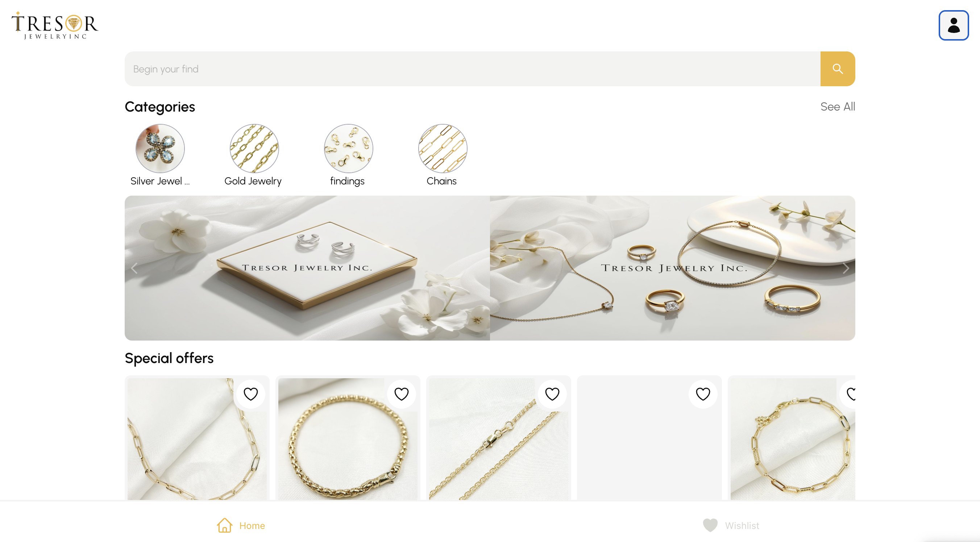Favorite the paperclip chain necklace with heart

coord(251,394)
